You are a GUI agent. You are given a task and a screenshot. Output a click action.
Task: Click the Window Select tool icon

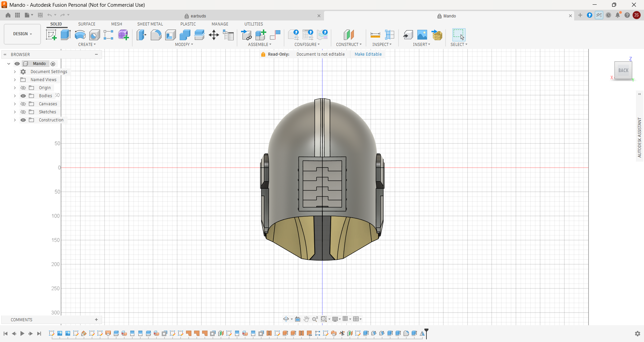459,35
